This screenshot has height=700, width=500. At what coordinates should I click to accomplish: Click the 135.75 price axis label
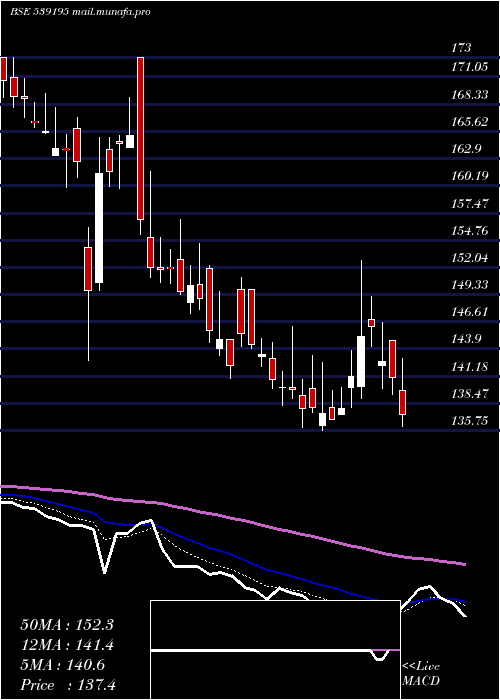469,421
